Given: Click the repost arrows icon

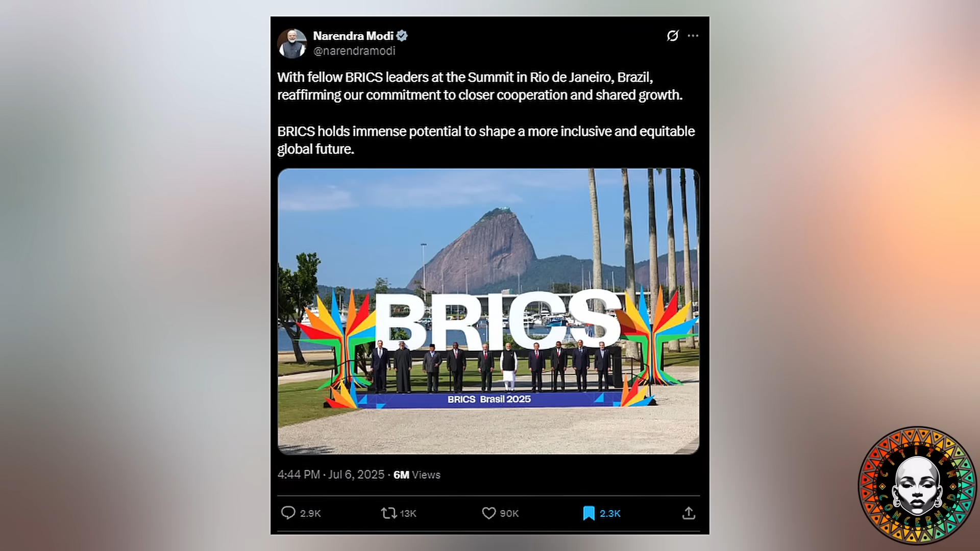Looking at the screenshot, I should coord(389,513).
